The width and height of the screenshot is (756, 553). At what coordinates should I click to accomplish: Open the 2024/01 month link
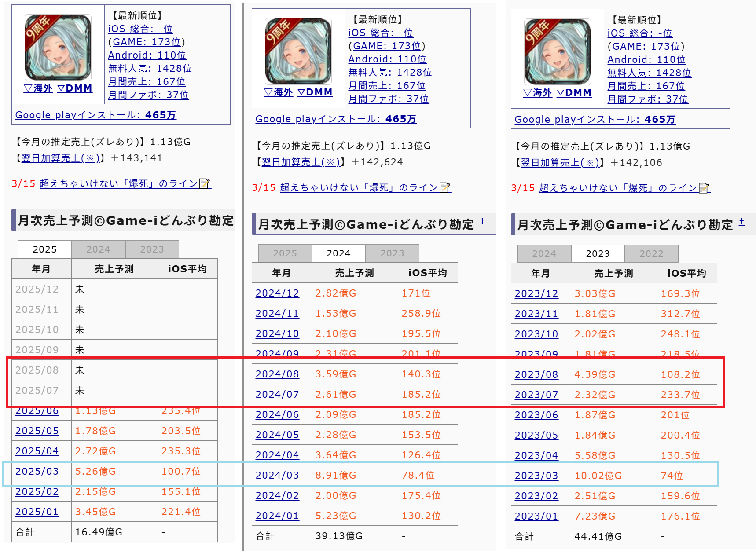277,516
